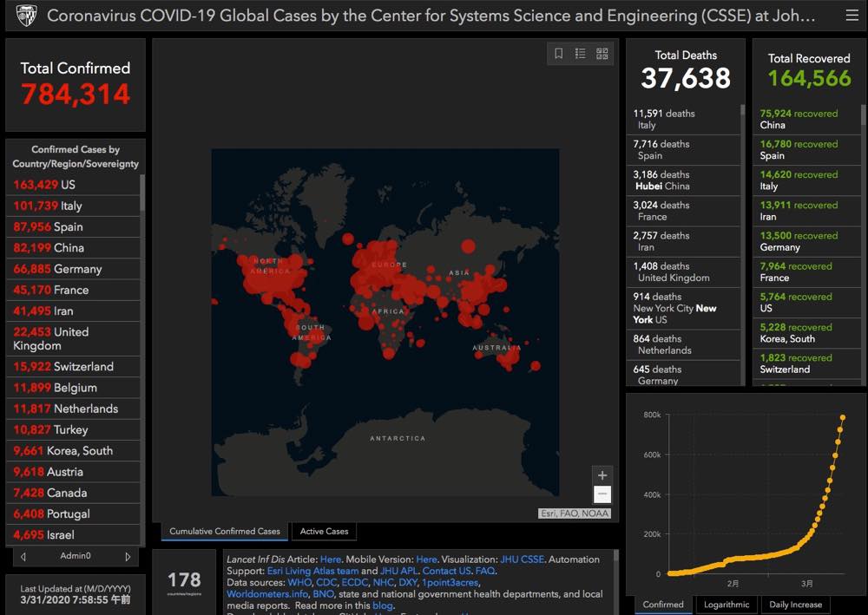Screen dimensions: 868x615
Task: Select the '9,661 Korea, South' row
Action: pos(73,451)
